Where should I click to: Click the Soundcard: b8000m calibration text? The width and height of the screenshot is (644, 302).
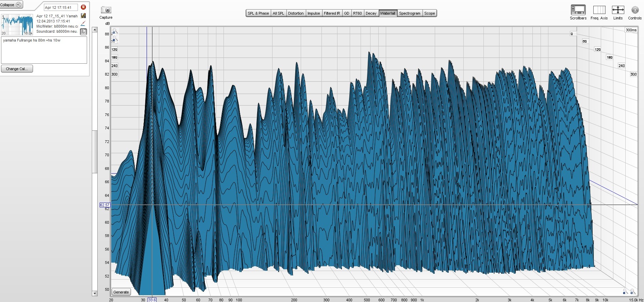[57, 31]
